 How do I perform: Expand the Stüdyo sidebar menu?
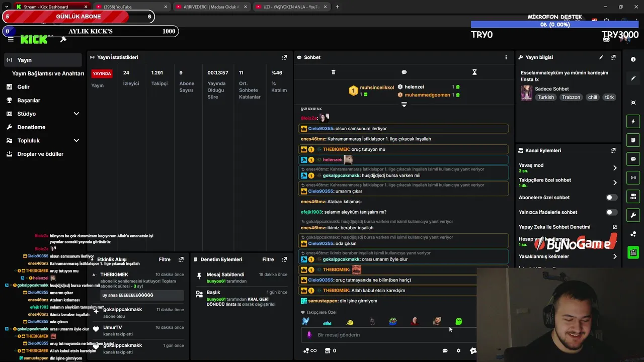pos(76,114)
